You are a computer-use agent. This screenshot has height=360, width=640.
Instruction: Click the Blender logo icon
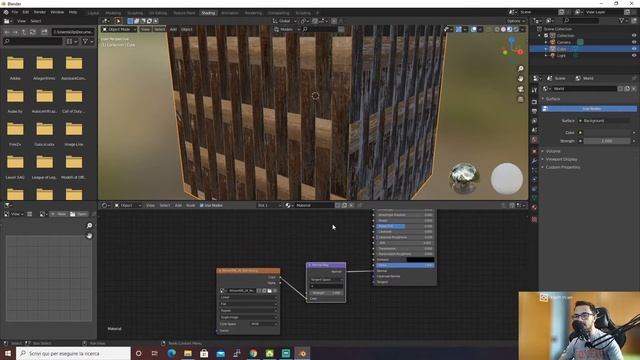6,12
